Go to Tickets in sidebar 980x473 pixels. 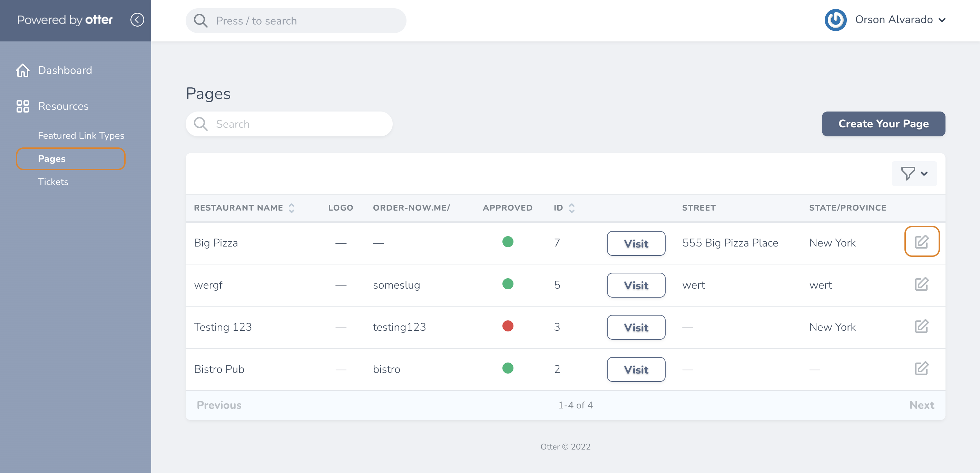coord(53,182)
